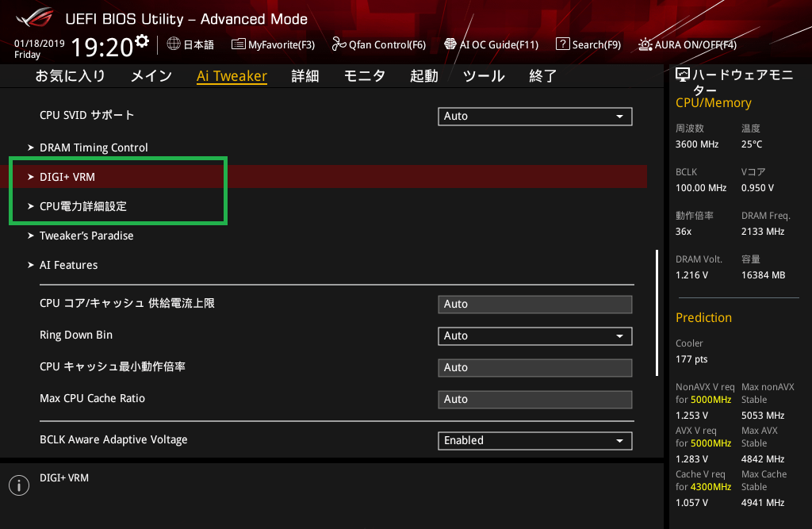Click the ROG logo in the header
812x529 pixels.
[x=34, y=17]
